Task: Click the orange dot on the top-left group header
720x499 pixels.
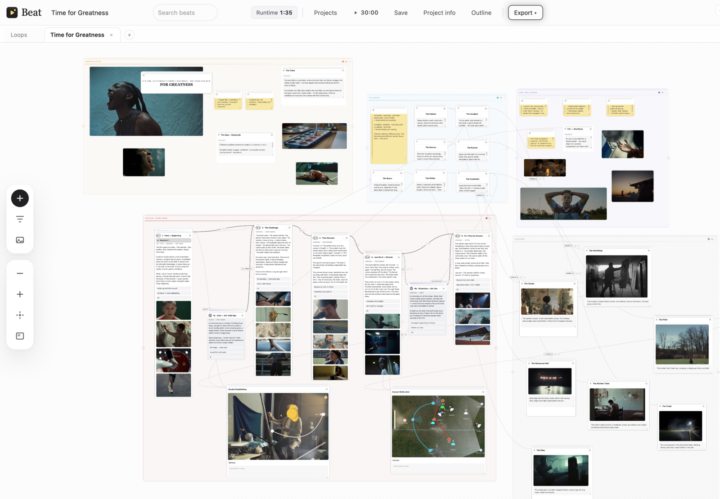Action: click(x=343, y=62)
